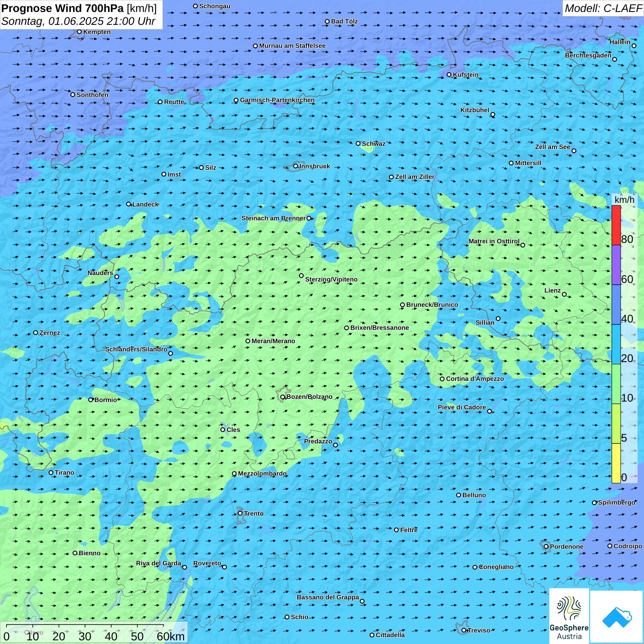Viewport: 644px width, 644px height.
Task: Click the Kempten city marker
Action: [80, 32]
